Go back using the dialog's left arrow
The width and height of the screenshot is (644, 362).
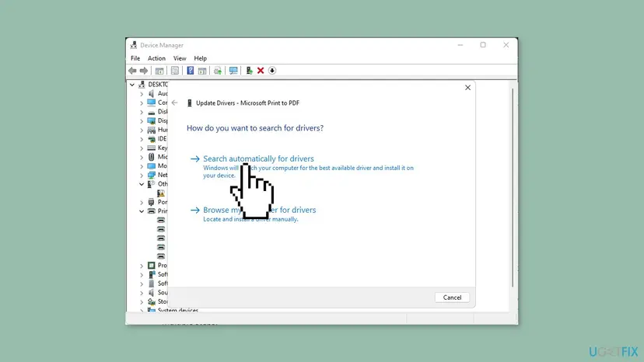click(x=174, y=103)
